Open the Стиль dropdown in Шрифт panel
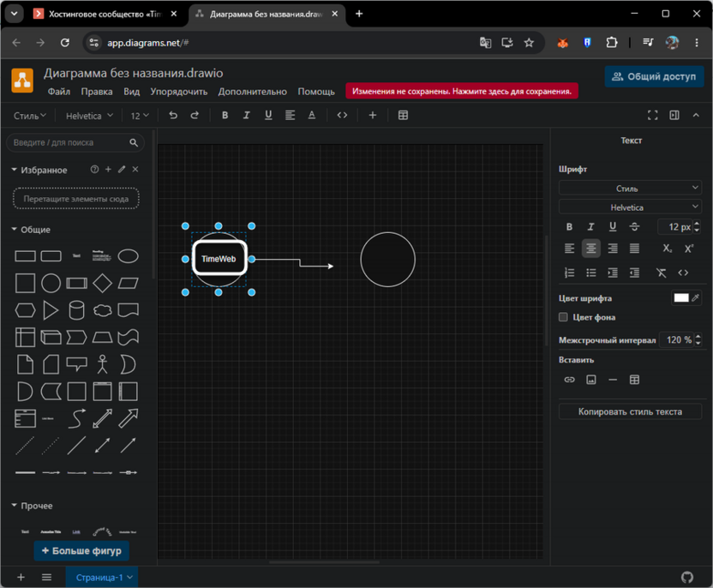 [x=630, y=188]
